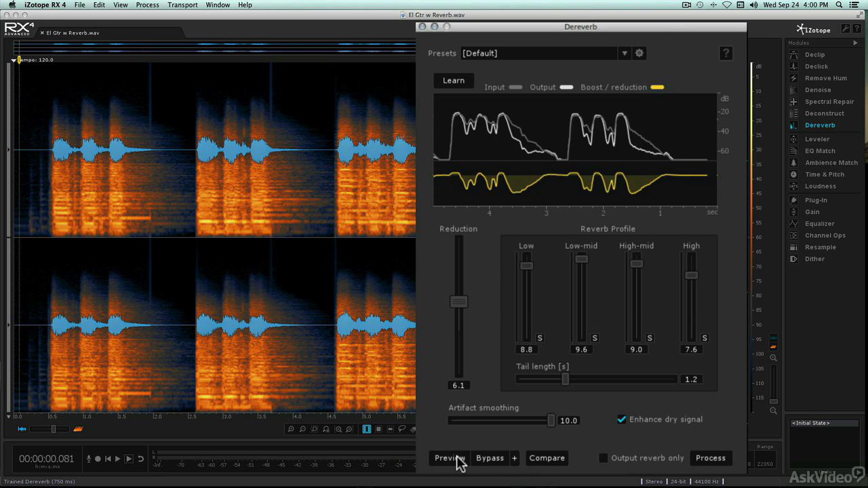Open the Resample module
This screenshot has width=868, height=488.
820,247
